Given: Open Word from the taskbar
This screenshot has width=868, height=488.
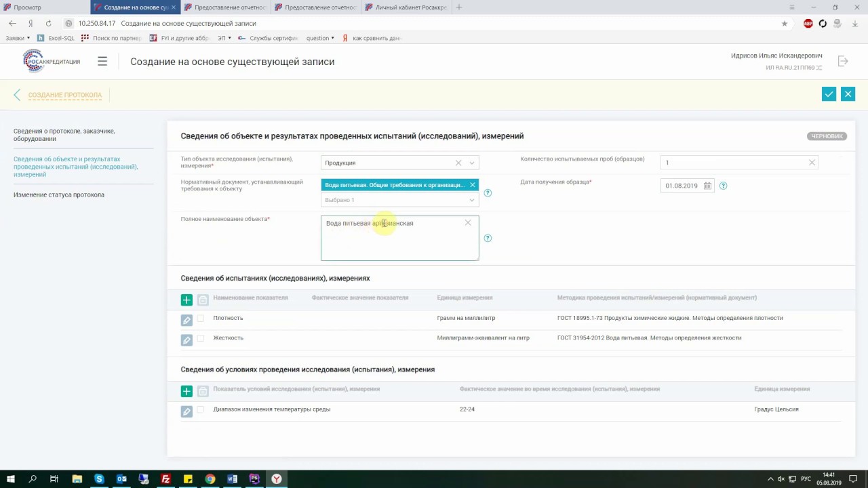Looking at the screenshot, I should coord(233,479).
